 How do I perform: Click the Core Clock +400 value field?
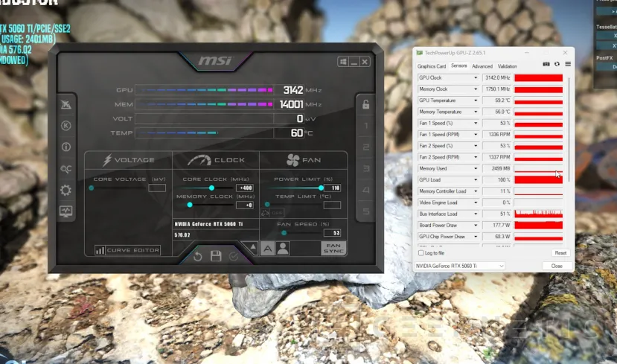point(245,188)
